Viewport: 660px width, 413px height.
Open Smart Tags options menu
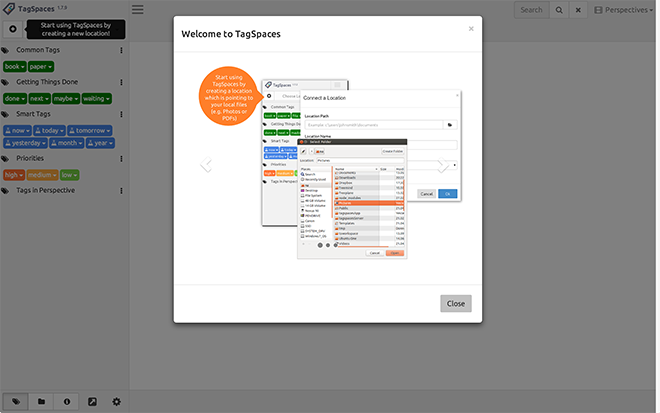point(121,114)
